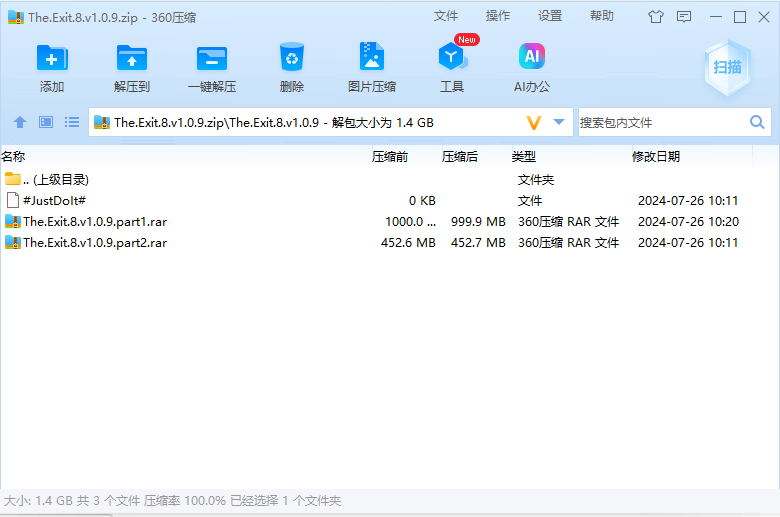The width and height of the screenshot is (780, 517).
Task: Click the skin (shirt) icon in the title bar
Action: click(656, 17)
